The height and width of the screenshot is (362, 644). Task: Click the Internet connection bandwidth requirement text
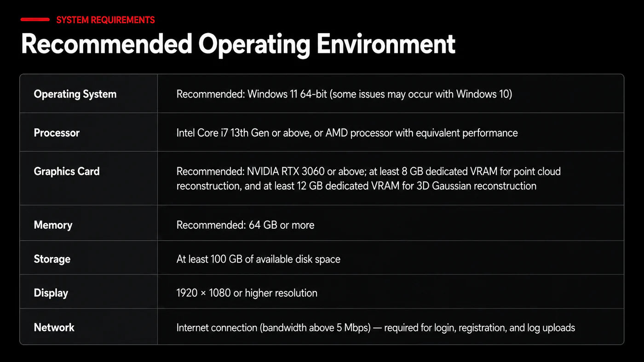pos(375,328)
